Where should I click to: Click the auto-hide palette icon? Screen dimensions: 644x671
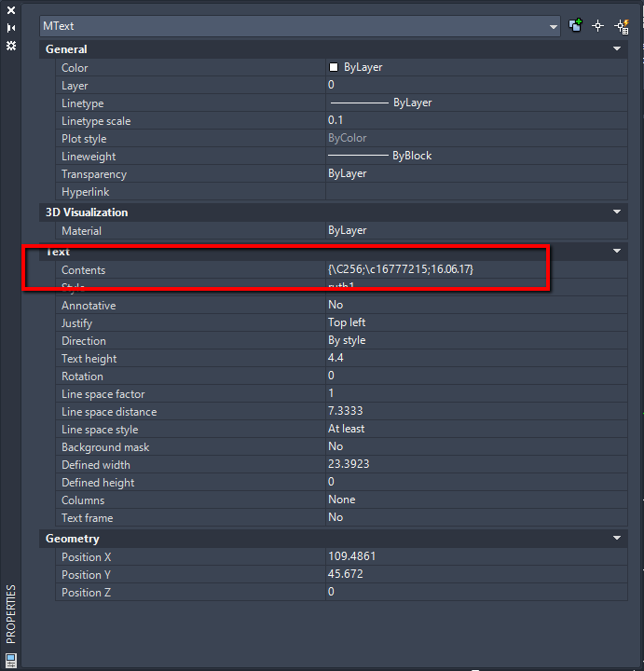(x=11, y=28)
